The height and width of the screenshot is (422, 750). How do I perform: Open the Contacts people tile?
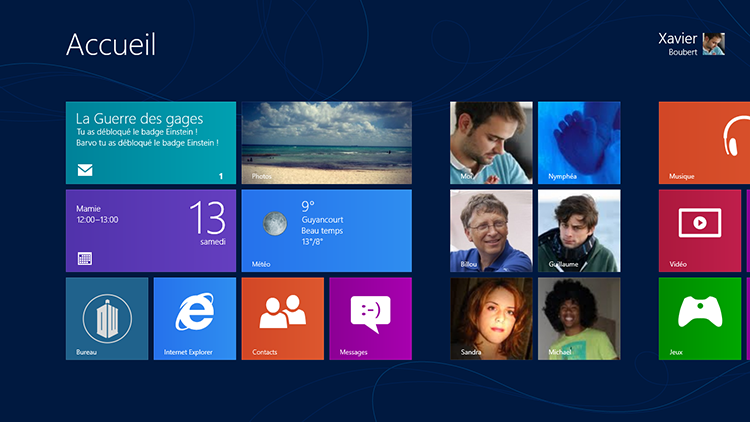(x=283, y=319)
